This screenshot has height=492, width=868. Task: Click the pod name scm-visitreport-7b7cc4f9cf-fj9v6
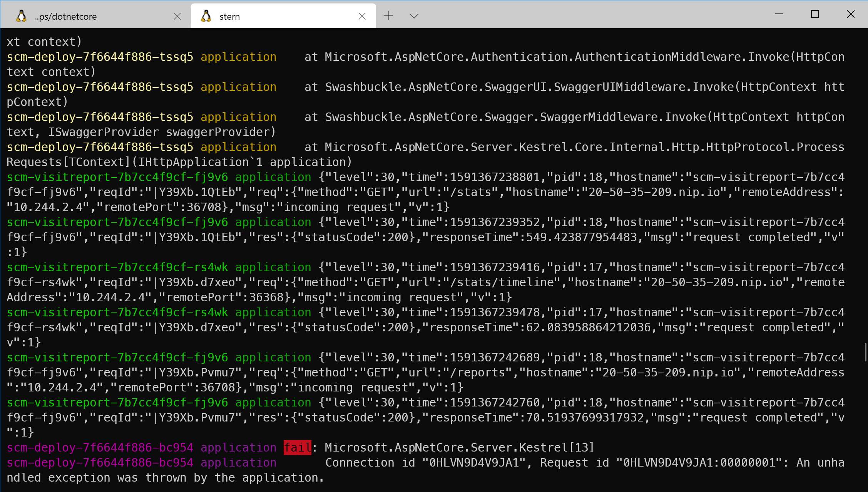(x=117, y=176)
